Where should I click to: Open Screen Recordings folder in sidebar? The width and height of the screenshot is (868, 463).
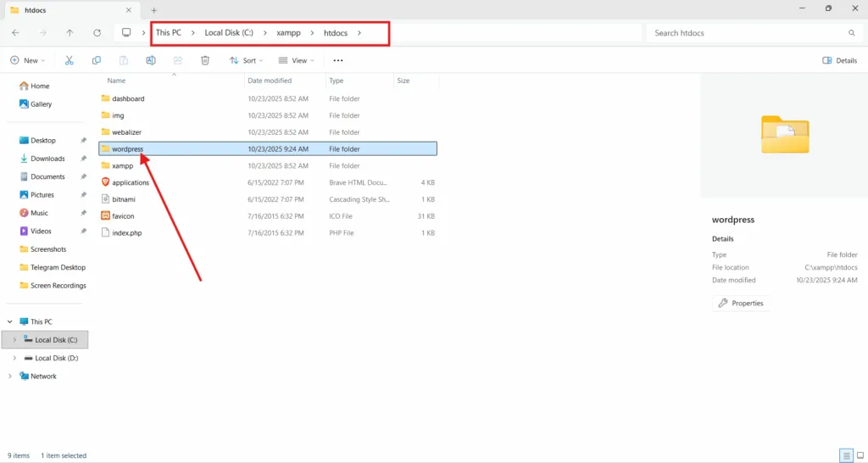53,286
